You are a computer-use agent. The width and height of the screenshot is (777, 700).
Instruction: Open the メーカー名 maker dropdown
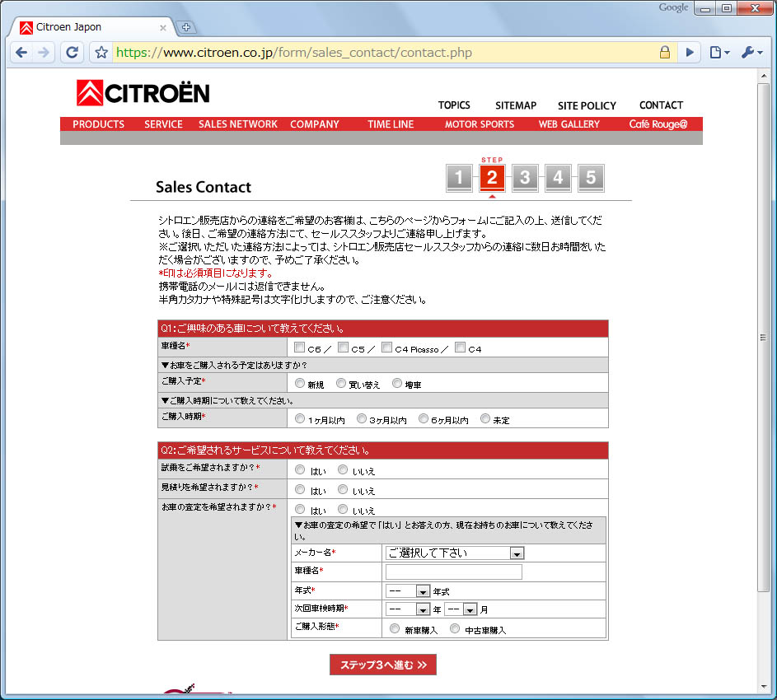pyautogui.click(x=454, y=553)
